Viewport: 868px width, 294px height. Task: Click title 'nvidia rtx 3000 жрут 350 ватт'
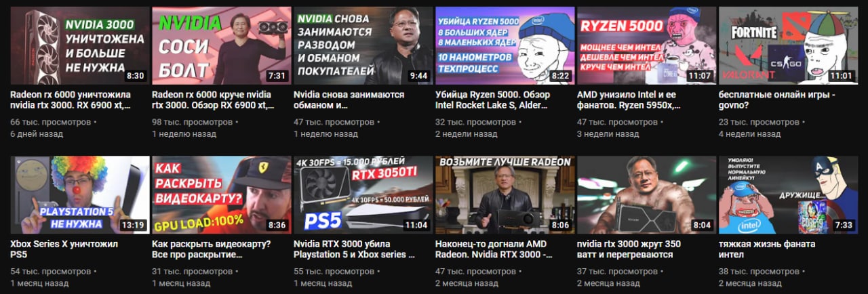pos(629,249)
